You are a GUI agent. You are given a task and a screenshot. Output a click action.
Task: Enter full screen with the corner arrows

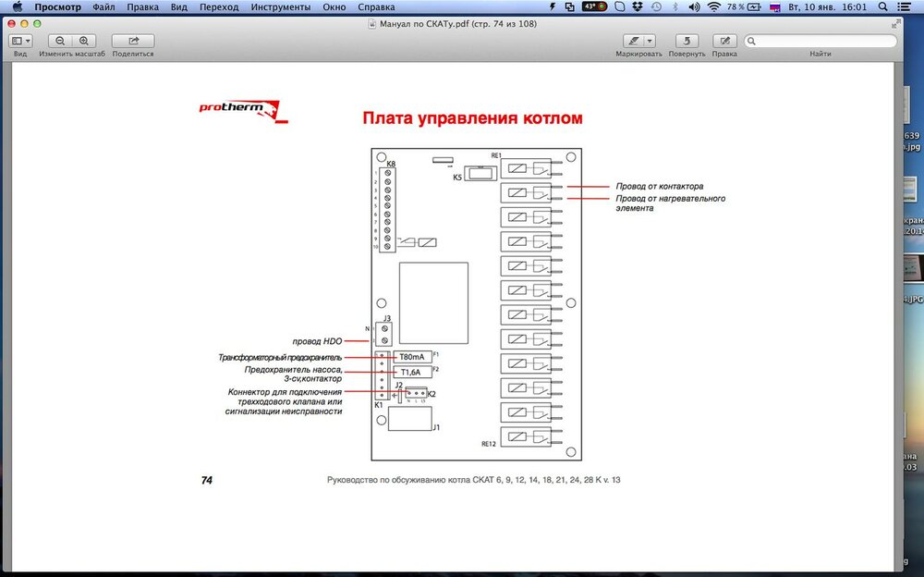[895, 24]
